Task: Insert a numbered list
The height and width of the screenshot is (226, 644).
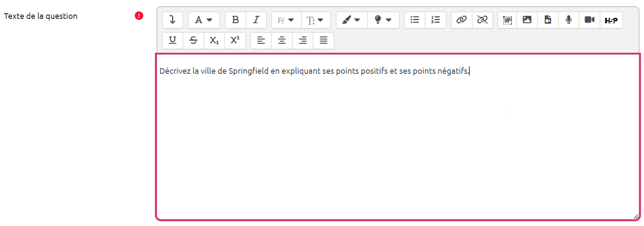Action: (435, 20)
